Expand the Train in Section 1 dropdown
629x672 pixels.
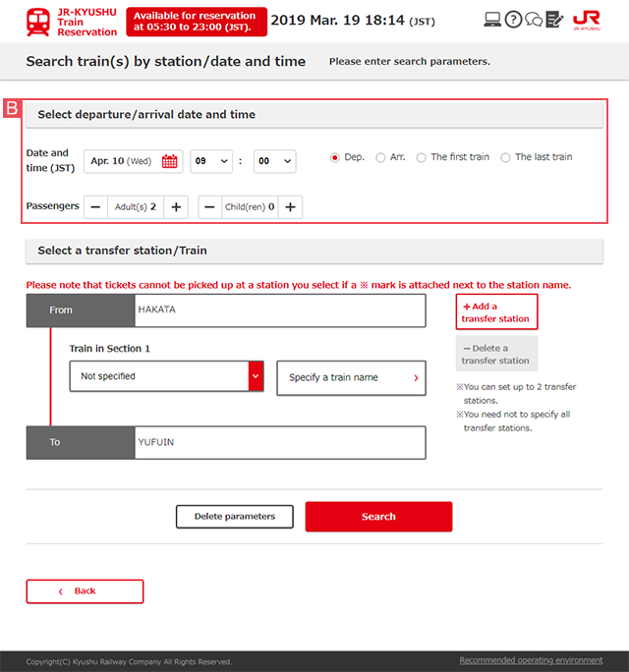coord(167,376)
